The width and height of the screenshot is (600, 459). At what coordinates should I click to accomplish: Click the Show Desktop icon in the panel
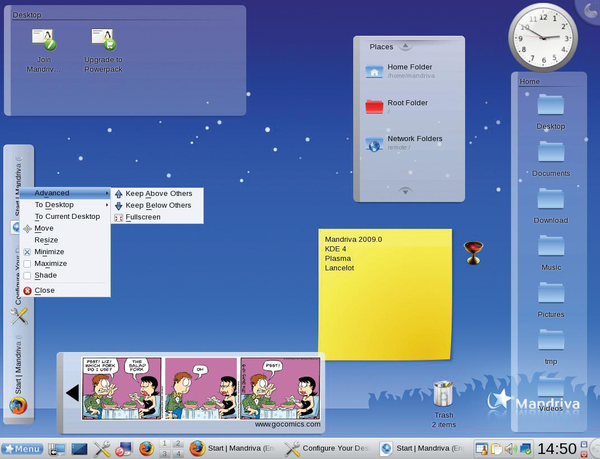click(79, 449)
